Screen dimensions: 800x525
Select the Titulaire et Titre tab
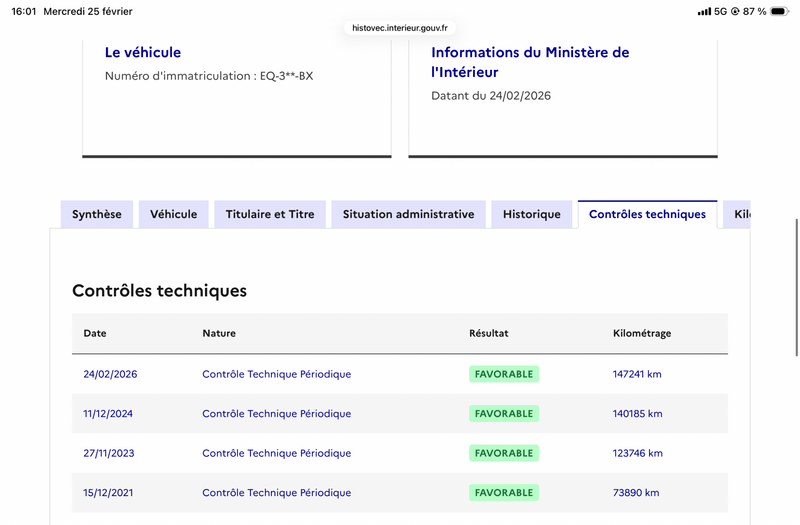270,214
